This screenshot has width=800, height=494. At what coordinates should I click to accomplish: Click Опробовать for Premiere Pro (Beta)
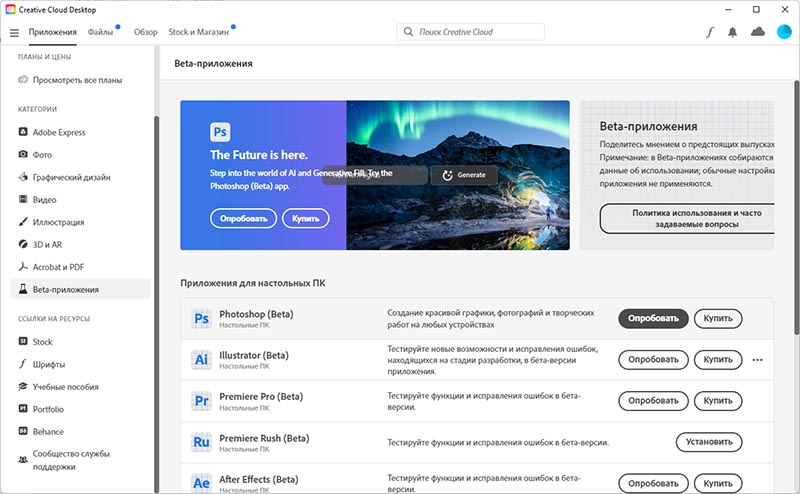tap(653, 401)
